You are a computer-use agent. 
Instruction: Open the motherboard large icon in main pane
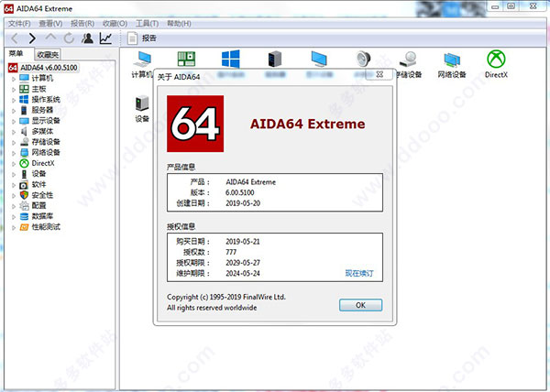pyautogui.click(x=186, y=59)
